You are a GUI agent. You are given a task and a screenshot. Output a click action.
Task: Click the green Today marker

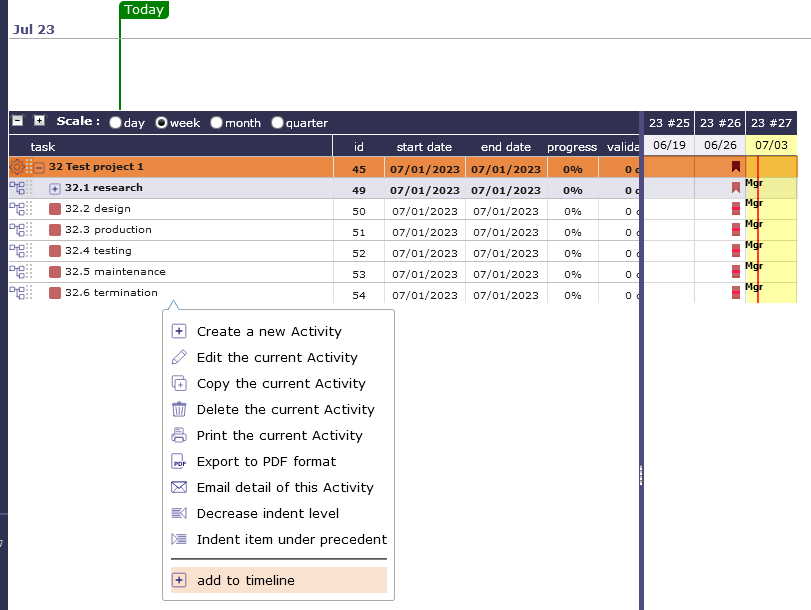coord(144,10)
